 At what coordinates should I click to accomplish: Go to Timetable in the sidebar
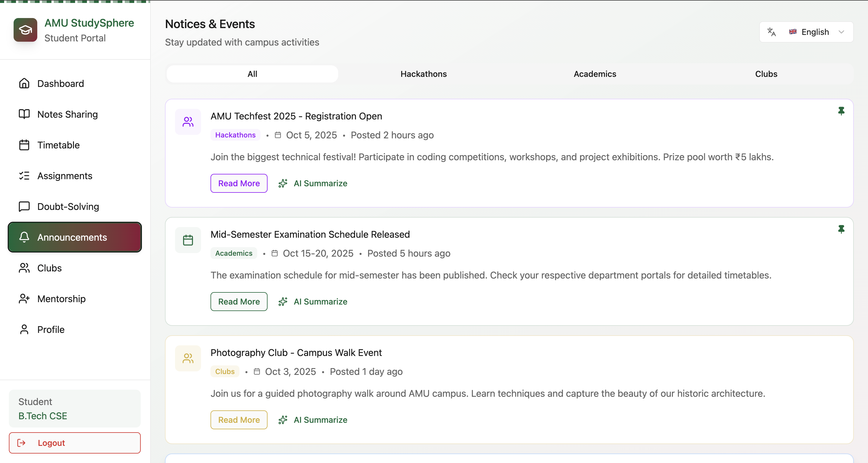tap(58, 145)
